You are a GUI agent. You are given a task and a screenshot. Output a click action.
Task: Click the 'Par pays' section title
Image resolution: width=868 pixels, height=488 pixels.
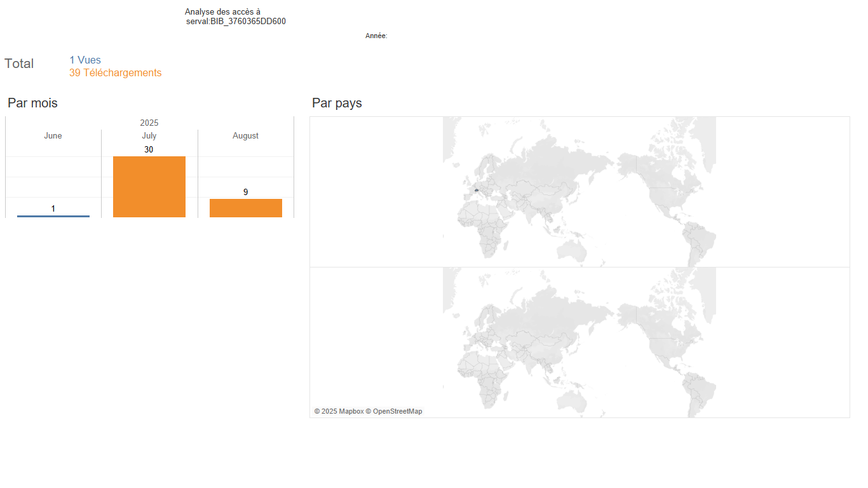coord(337,103)
